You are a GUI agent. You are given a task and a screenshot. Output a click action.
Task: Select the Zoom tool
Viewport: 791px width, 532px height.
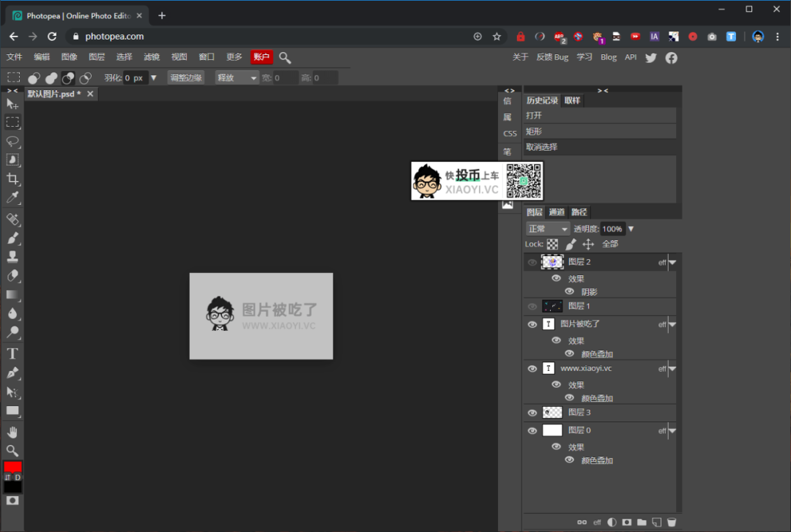[12, 449]
